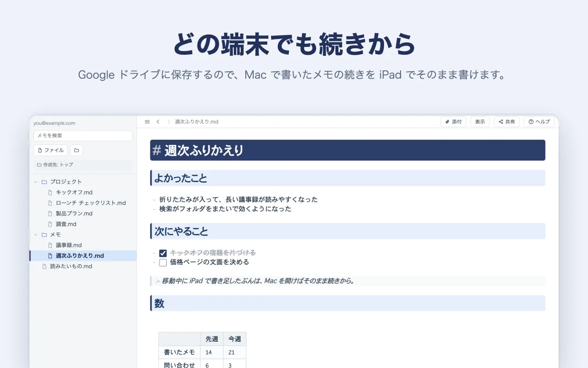
Task: Open the hamburger menu icon
Action: point(147,122)
